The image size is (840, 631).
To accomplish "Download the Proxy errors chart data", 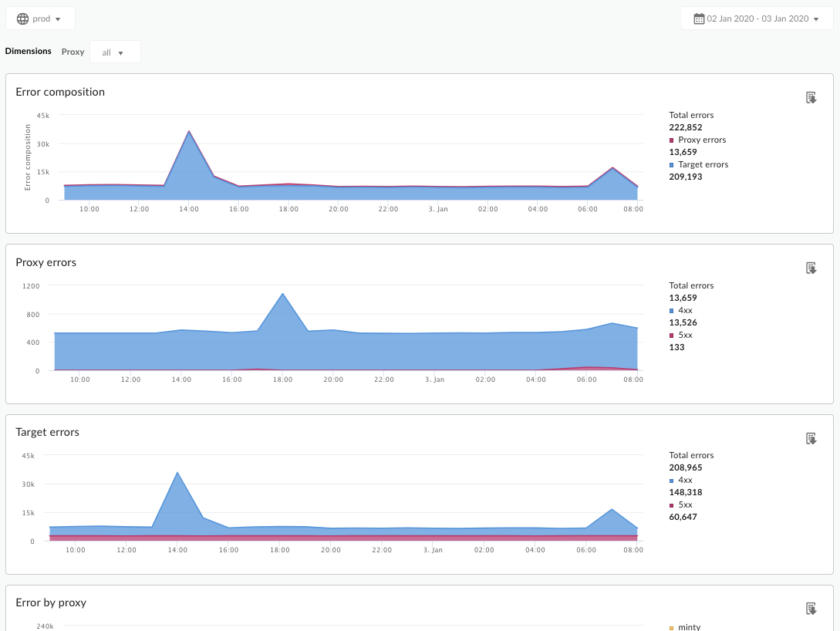I will coord(811,268).
